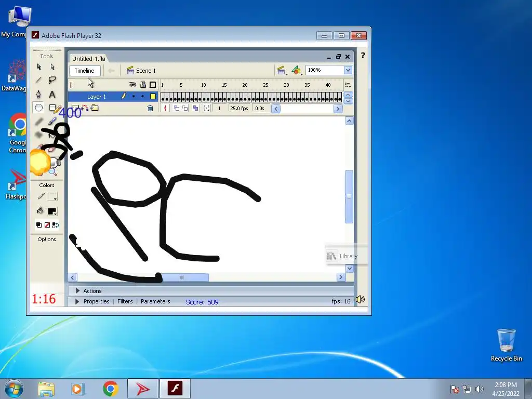The height and width of the screenshot is (399, 532).
Task: Switch to the Parameters tab
Action: click(x=155, y=301)
